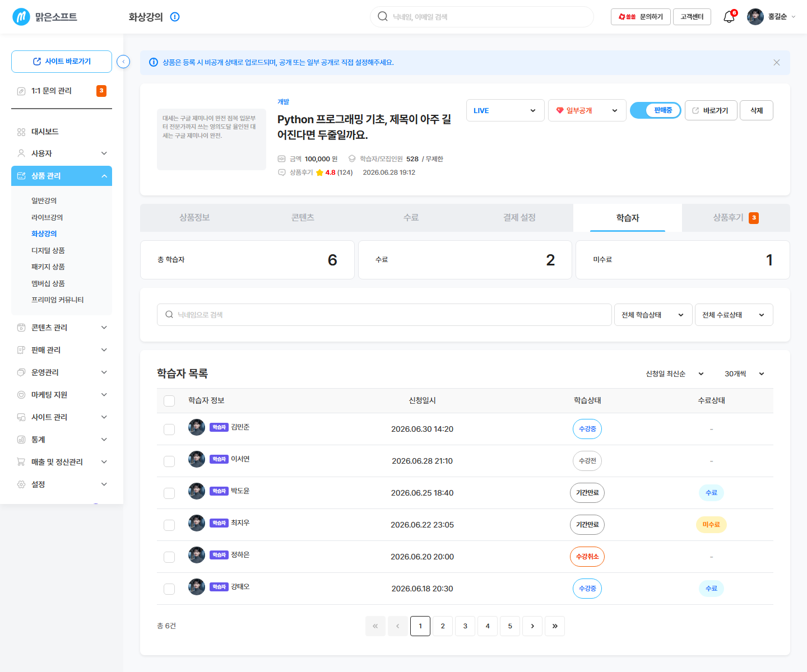The image size is (807, 672).
Task: Open the 신청일 최신순 sort dropdown
Action: 675,374
